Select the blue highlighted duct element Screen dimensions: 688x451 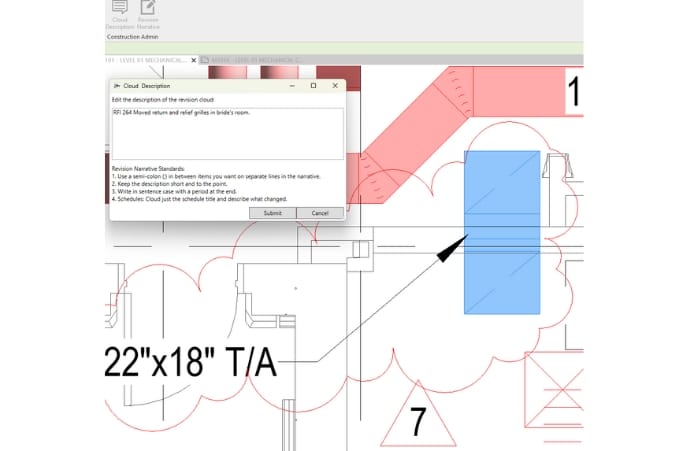pyautogui.click(x=503, y=231)
